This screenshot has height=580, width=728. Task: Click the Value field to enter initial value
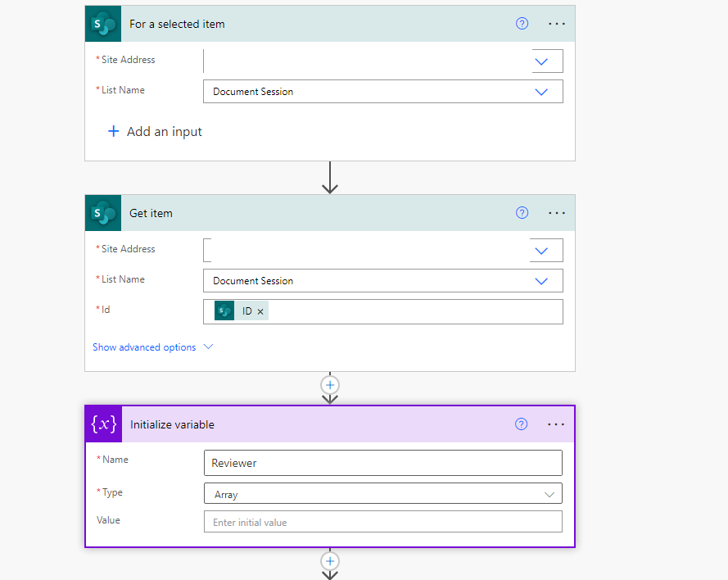point(383,522)
